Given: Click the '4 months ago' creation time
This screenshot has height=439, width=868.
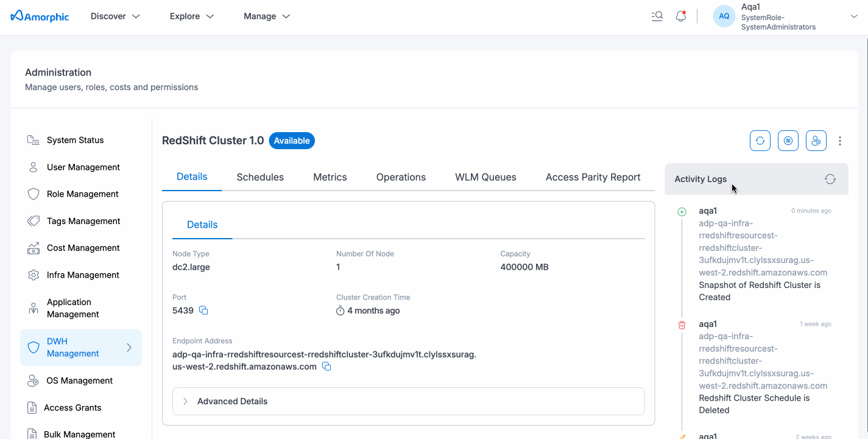Looking at the screenshot, I should (x=373, y=311).
